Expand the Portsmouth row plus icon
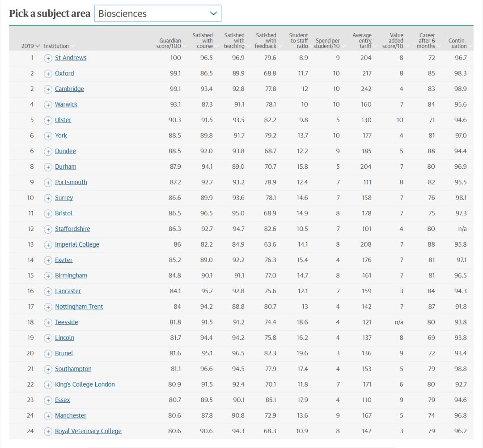483x448 pixels. [x=48, y=183]
